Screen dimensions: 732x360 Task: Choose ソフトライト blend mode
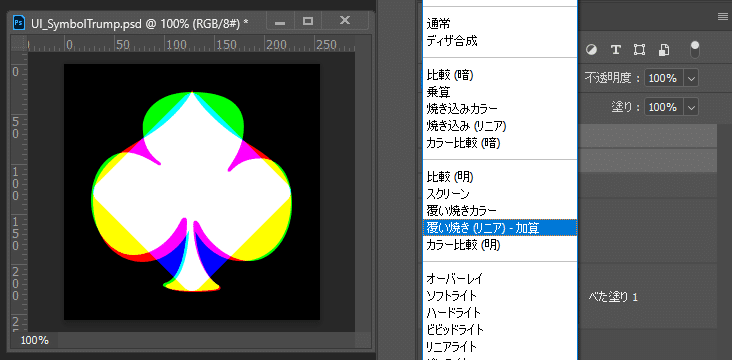pyautogui.click(x=500, y=296)
